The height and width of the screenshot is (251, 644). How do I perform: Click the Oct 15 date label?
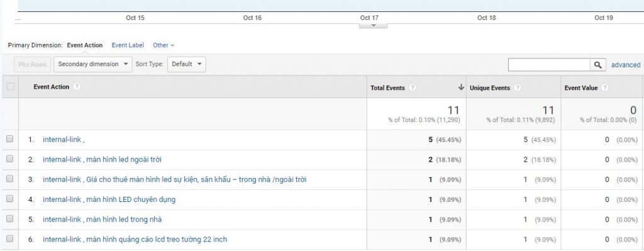click(x=135, y=18)
